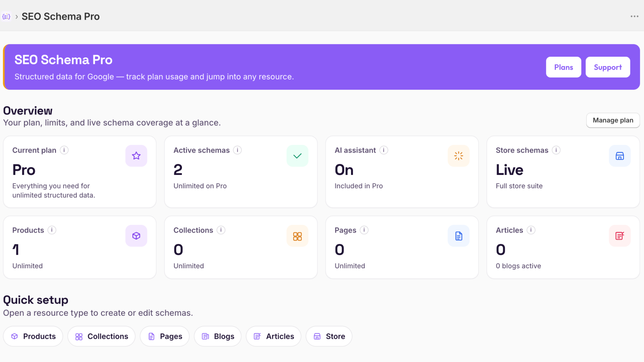The height and width of the screenshot is (362, 644).
Task: Open Blogs in Quick setup
Action: [x=218, y=336]
